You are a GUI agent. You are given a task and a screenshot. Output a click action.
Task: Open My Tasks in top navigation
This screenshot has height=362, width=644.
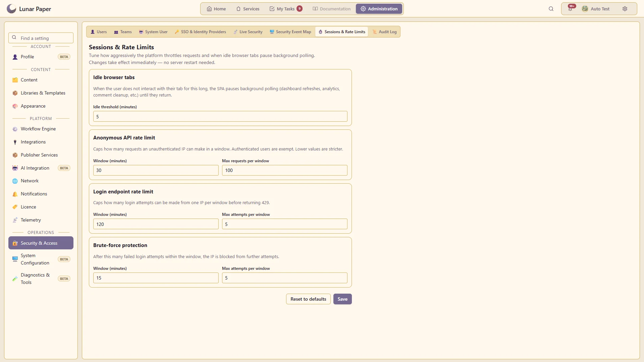point(286,9)
